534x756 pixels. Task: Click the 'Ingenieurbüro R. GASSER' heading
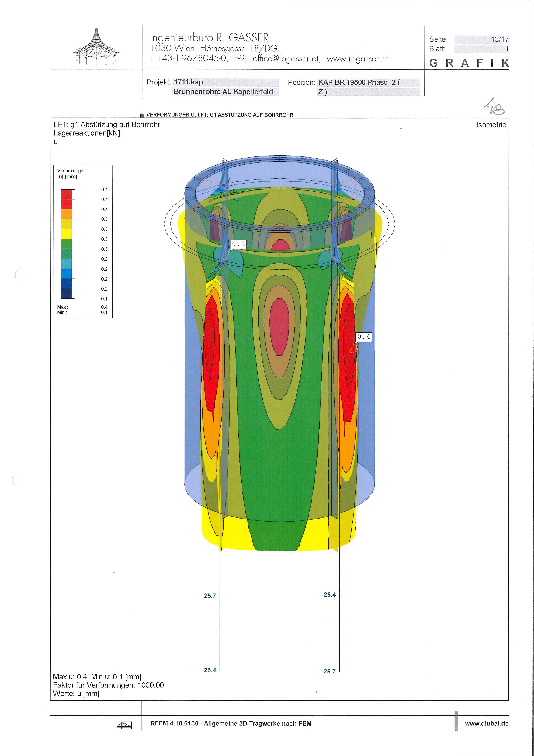pos(209,37)
